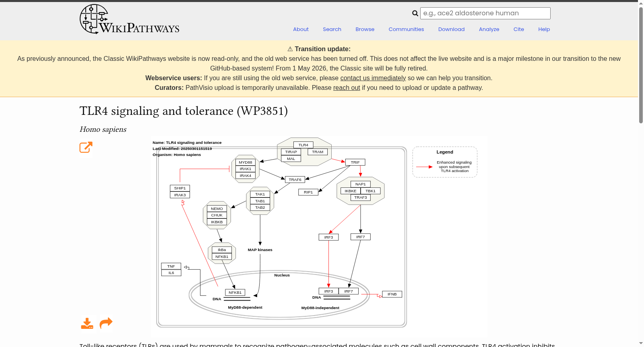Click the MYD88 node in diagram
This screenshot has width=644, height=347.
pyautogui.click(x=246, y=162)
